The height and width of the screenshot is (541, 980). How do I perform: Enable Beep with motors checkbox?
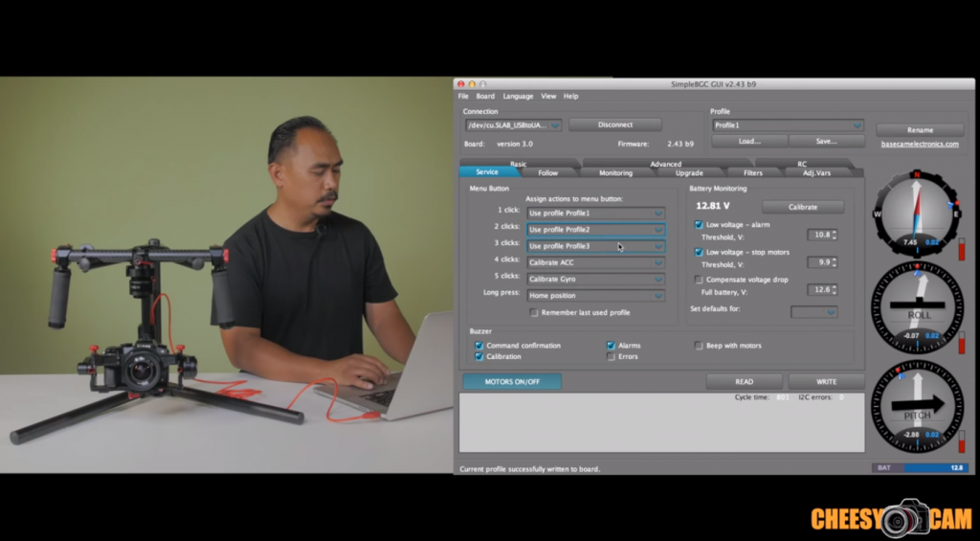point(699,346)
